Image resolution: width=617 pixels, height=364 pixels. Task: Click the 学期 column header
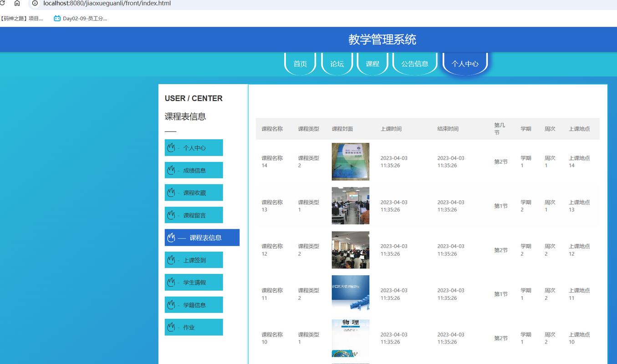[526, 129]
